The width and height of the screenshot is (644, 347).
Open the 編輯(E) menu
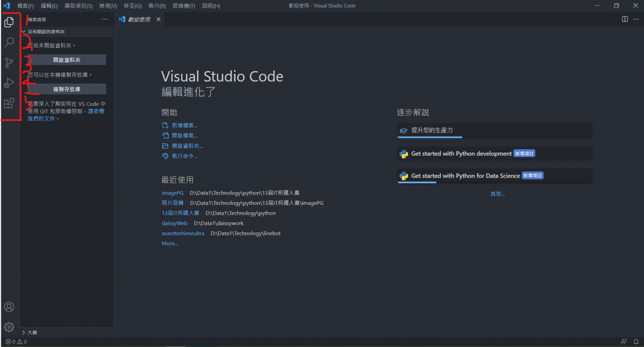pyautogui.click(x=49, y=6)
